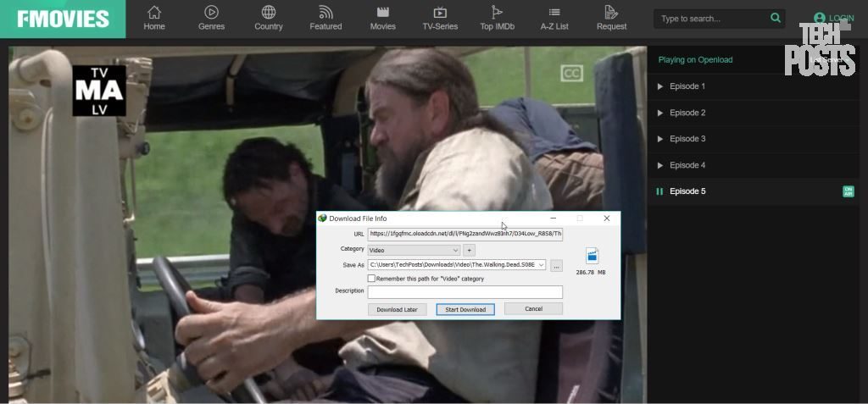Click the '286.78 MB' file size text

(x=591, y=272)
